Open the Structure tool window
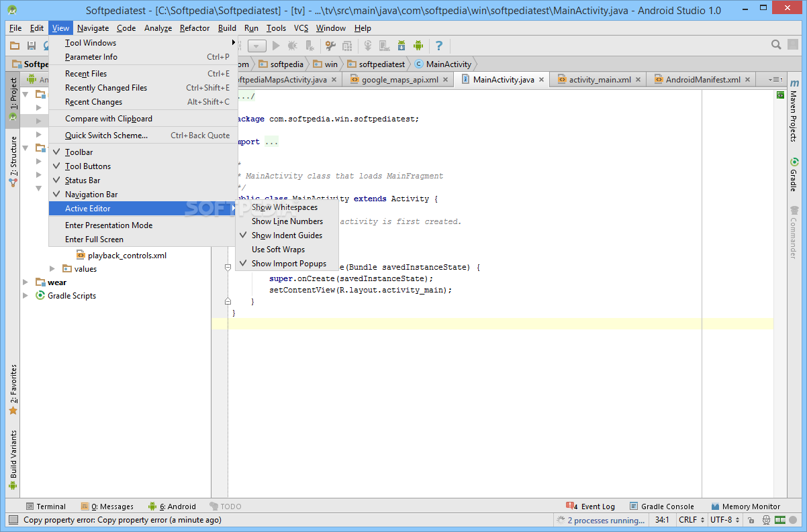The width and height of the screenshot is (807, 532). 13,161
